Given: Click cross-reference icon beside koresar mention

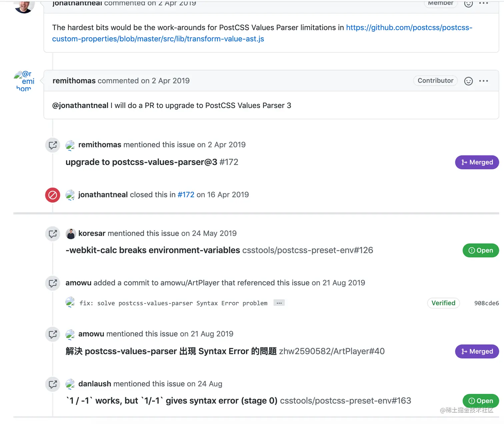Looking at the screenshot, I should tap(53, 234).
